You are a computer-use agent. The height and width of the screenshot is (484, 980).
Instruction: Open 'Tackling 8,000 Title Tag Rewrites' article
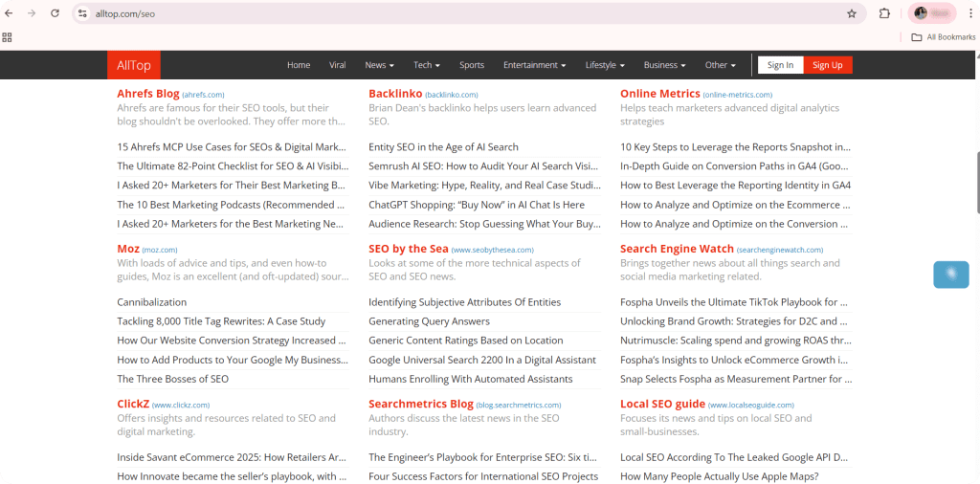pos(221,321)
